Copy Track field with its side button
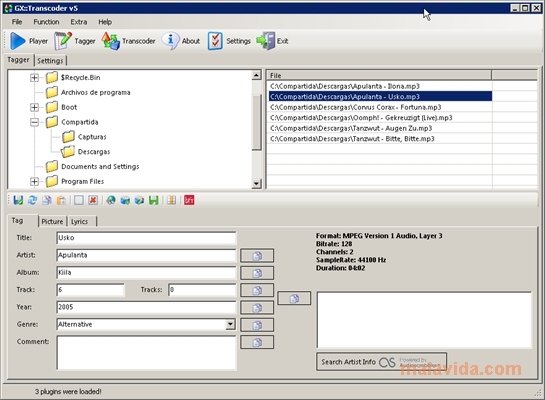Screen dimensions: 545x400 click(x=257, y=291)
